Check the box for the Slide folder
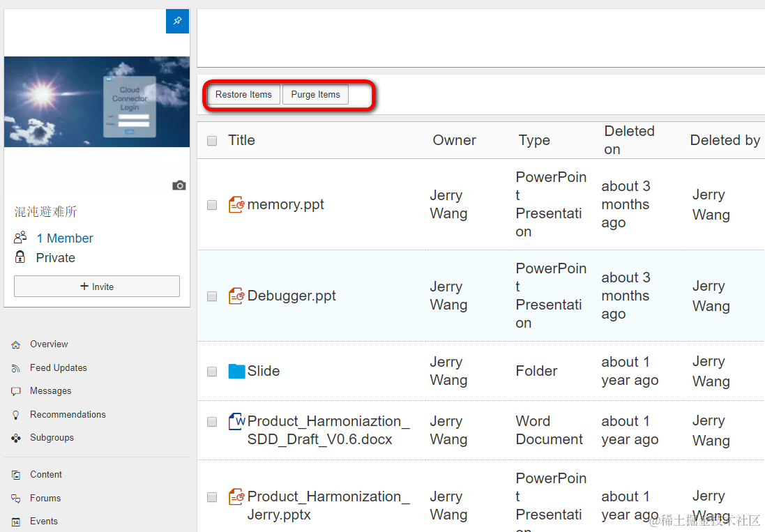 (212, 372)
